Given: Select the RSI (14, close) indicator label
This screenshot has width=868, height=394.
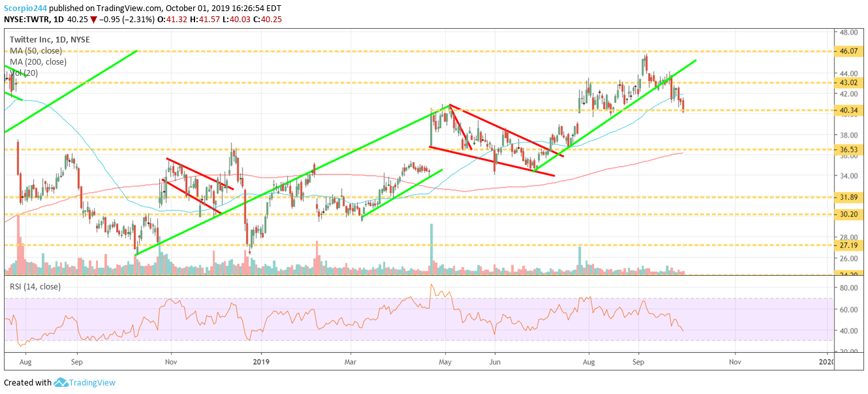Looking at the screenshot, I should click(34, 286).
